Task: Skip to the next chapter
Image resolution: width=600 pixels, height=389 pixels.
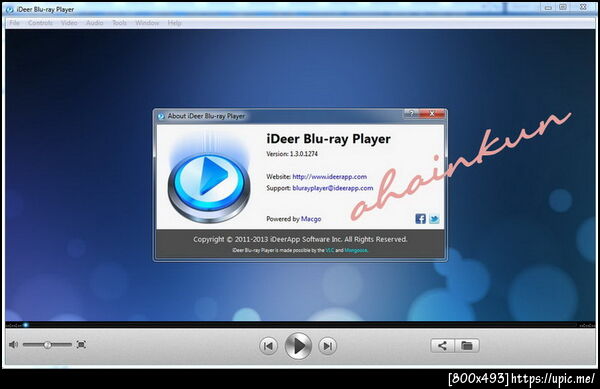Action: click(328, 346)
